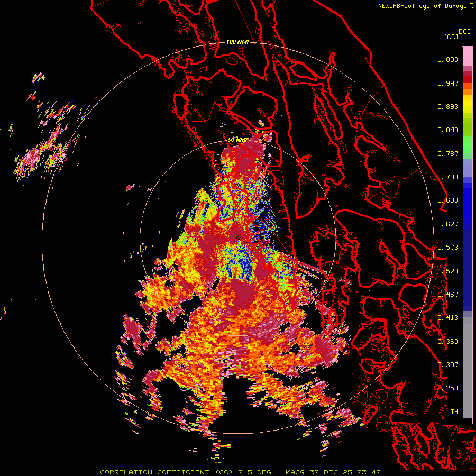Click the 50 NMI range ring label
This screenshot has height=476, width=476.
tap(237, 140)
